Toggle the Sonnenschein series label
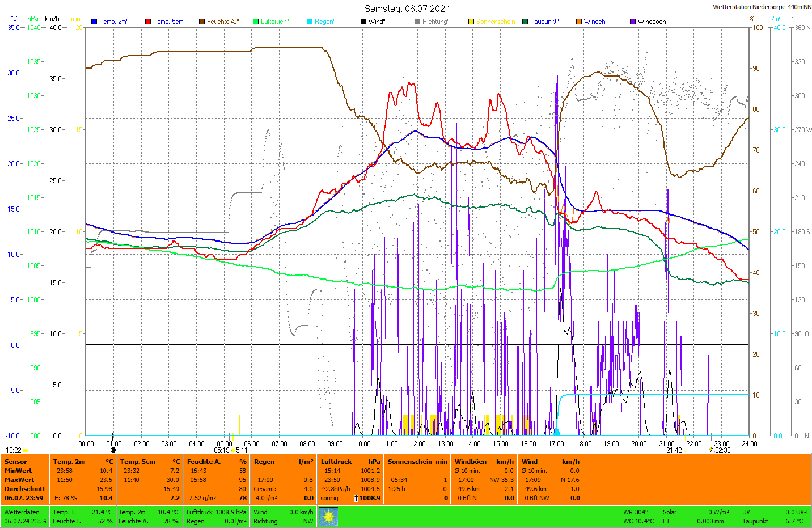Screen dimensions: 812x528 pyautogui.click(x=495, y=22)
